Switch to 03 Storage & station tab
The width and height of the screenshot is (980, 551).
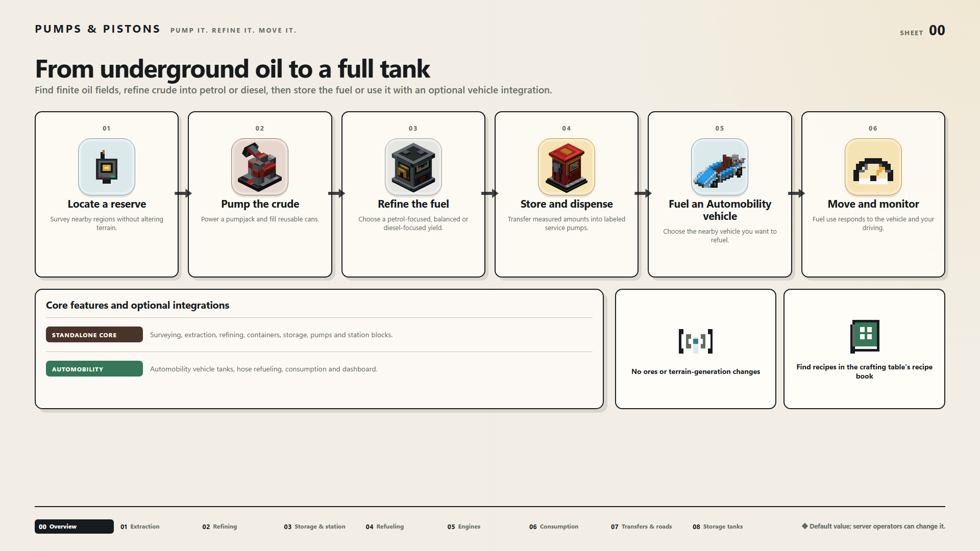pos(314,527)
